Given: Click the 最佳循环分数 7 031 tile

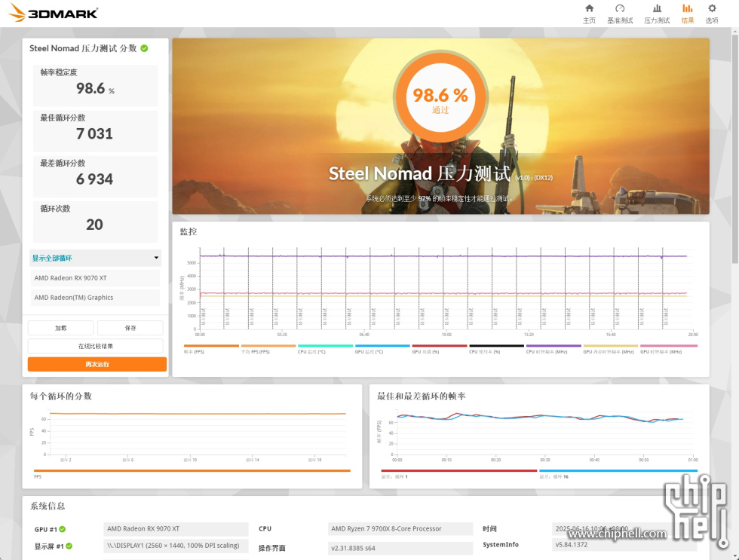Looking at the screenshot, I should (x=95, y=131).
